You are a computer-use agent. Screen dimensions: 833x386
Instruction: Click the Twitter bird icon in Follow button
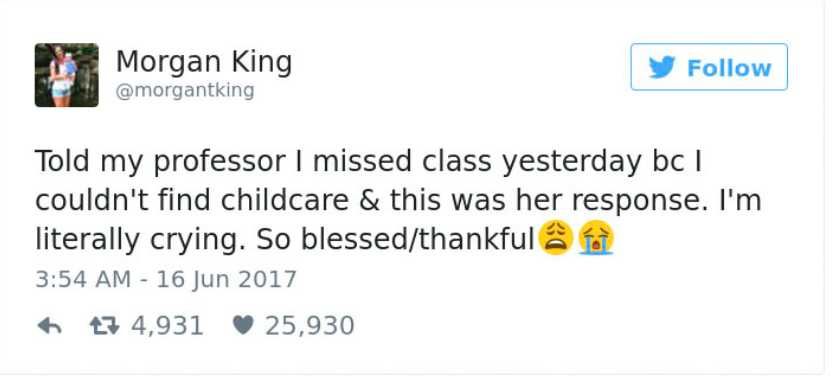tap(661, 67)
